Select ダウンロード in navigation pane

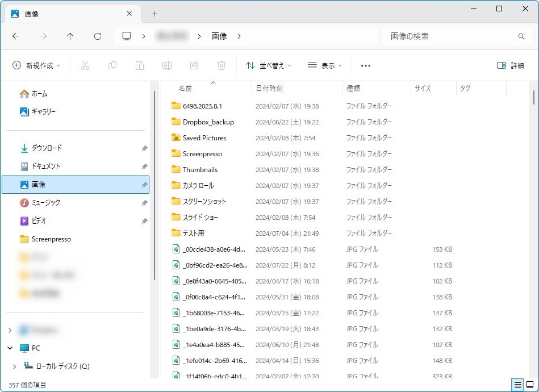coord(47,148)
